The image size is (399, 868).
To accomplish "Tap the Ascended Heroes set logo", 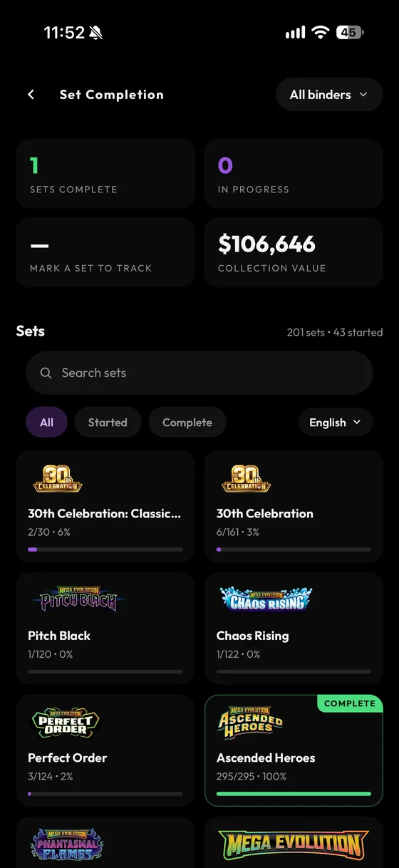I will (250, 723).
